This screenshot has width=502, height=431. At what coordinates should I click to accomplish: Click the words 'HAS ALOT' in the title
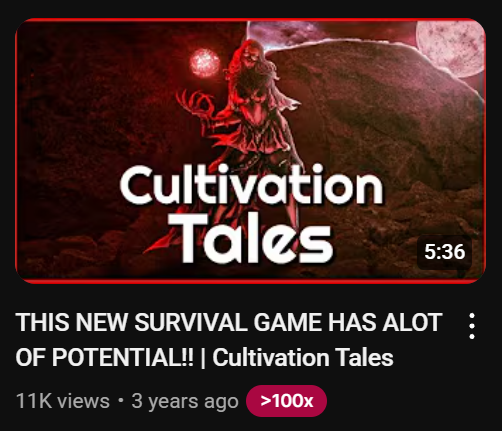tap(385, 322)
